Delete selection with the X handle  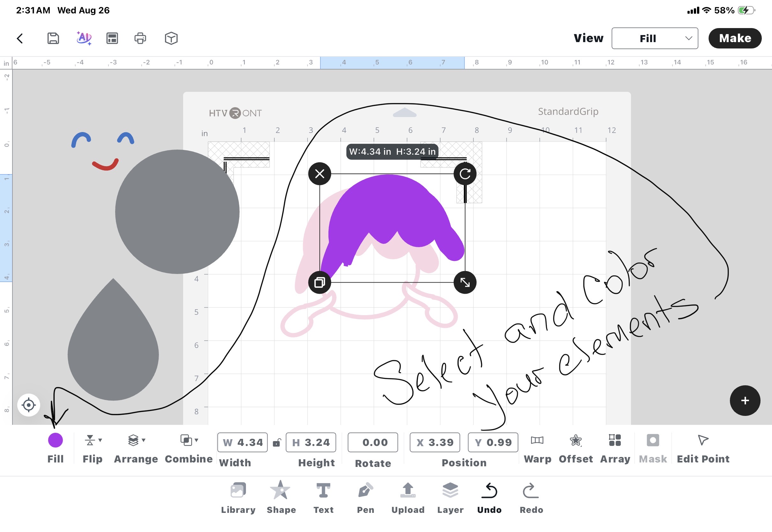[x=319, y=174]
